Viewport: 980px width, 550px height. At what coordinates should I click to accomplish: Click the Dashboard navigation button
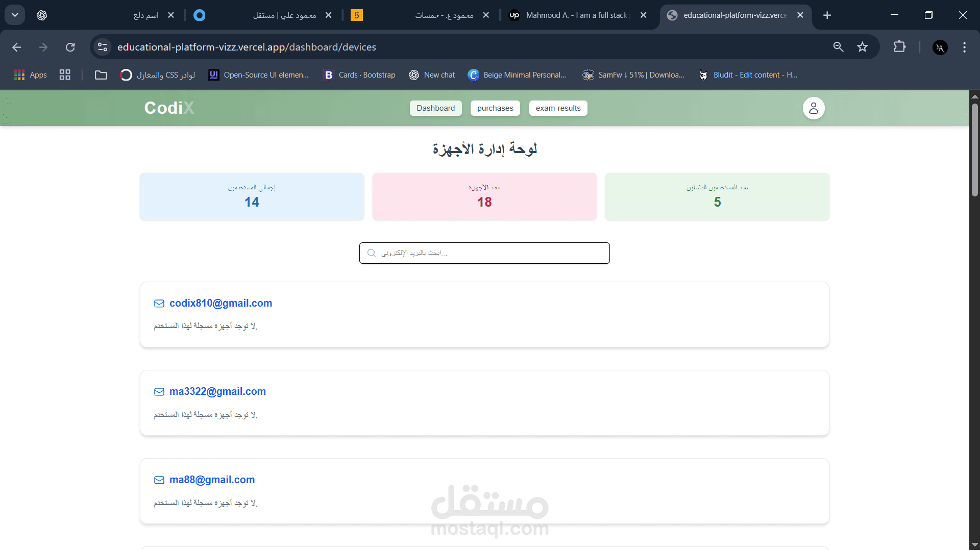pyautogui.click(x=435, y=108)
